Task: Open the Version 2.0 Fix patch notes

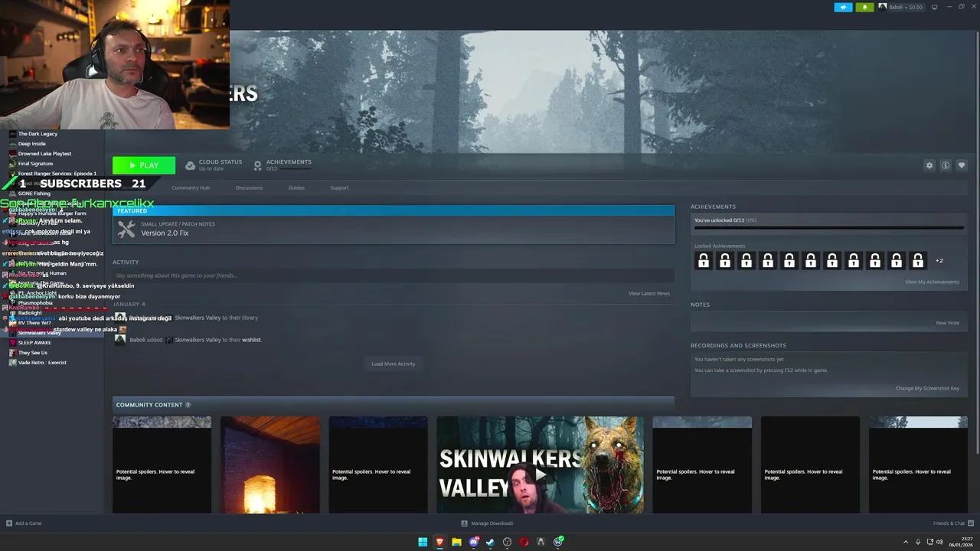Action: click(x=165, y=233)
